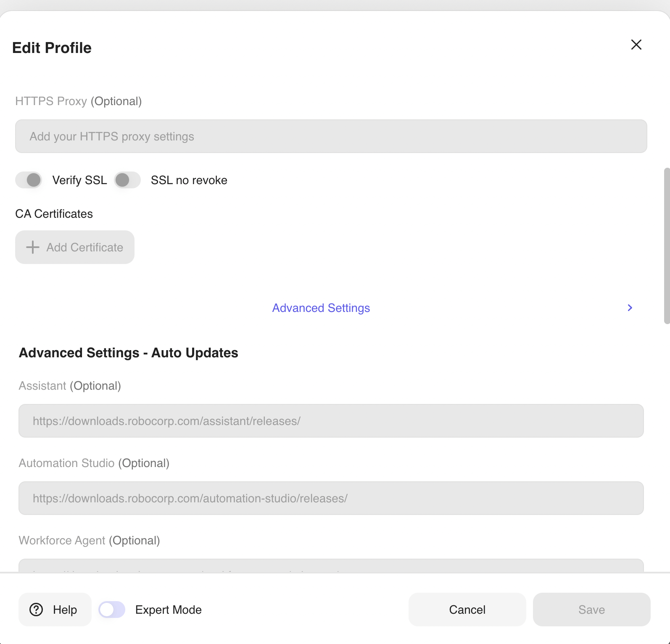
Task: Click the dialog's vertical scrollbar
Action: click(x=667, y=246)
